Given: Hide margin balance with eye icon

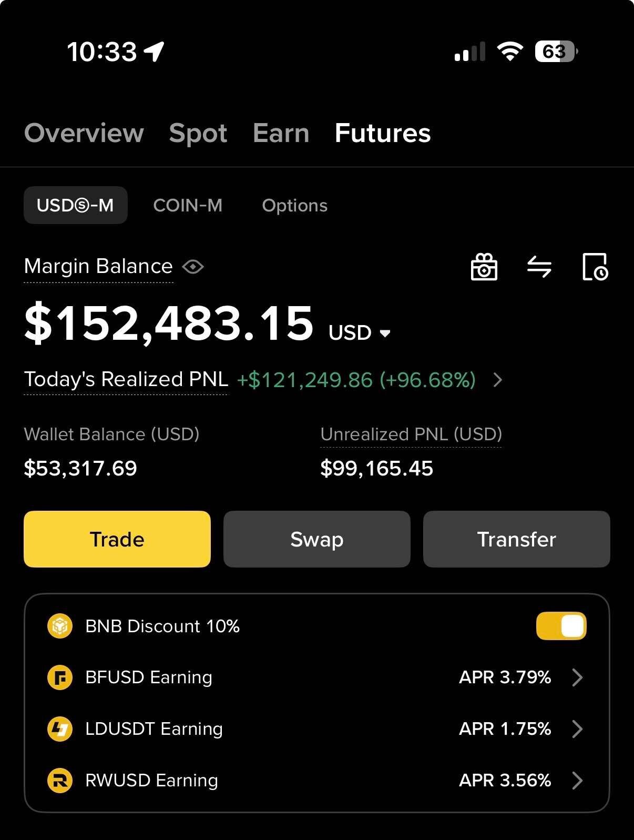Looking at the screenshot, I should (x=193, y=267).
